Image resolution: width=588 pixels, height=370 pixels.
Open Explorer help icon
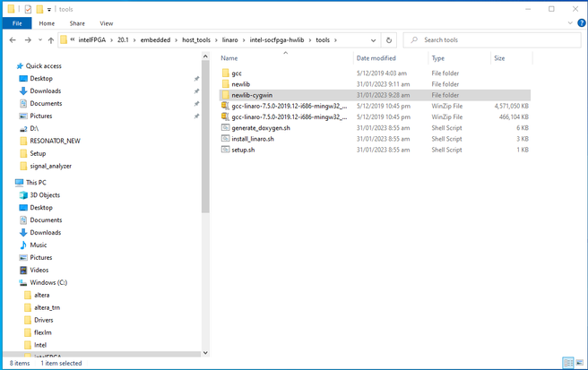[581, 23]
